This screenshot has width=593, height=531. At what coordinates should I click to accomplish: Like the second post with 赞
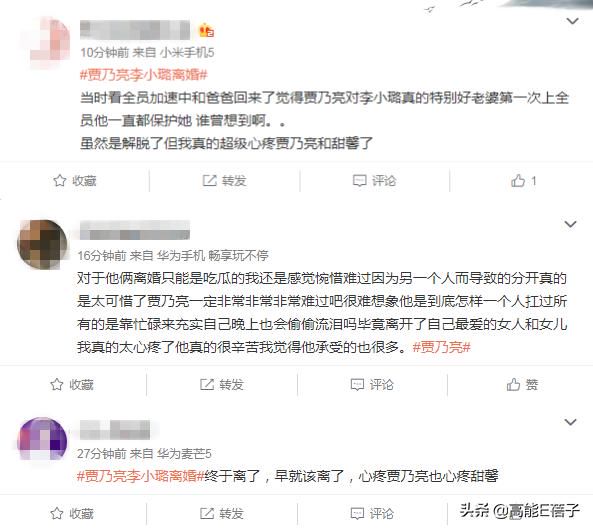tap(522, 385)
